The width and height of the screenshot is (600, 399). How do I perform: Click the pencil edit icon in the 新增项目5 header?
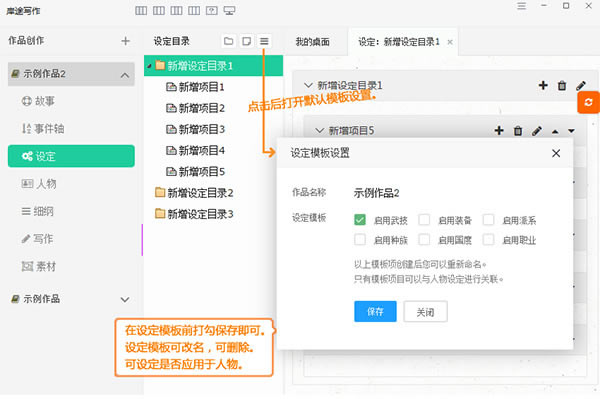click(x=537, y=131)
